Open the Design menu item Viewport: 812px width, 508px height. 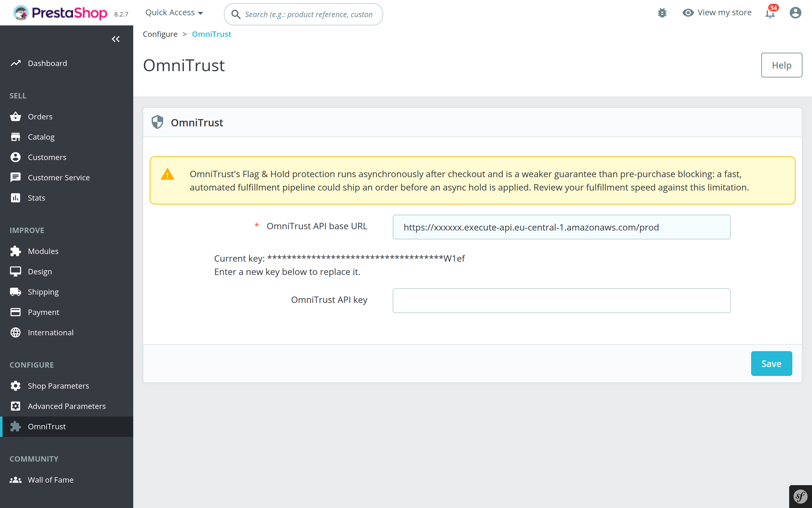point(66,271)
